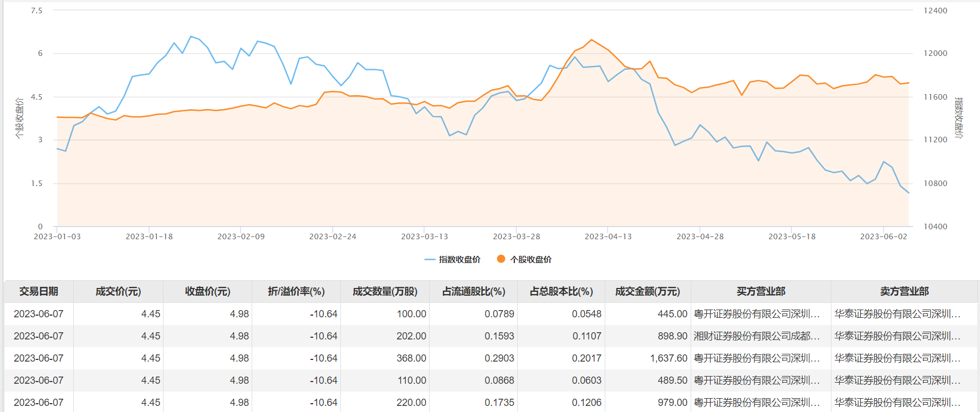
Task: Toggle the 个股收盘价 legend series
Action: tap(524, 259)
